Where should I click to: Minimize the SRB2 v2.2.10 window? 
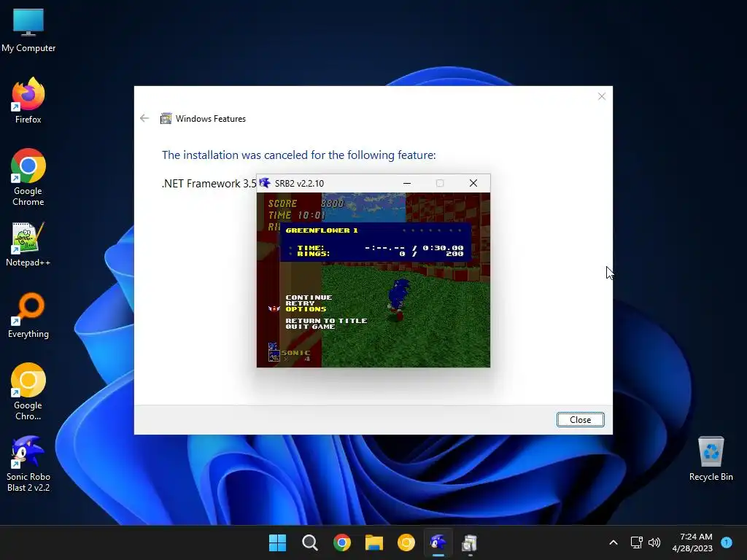(407, 183)
